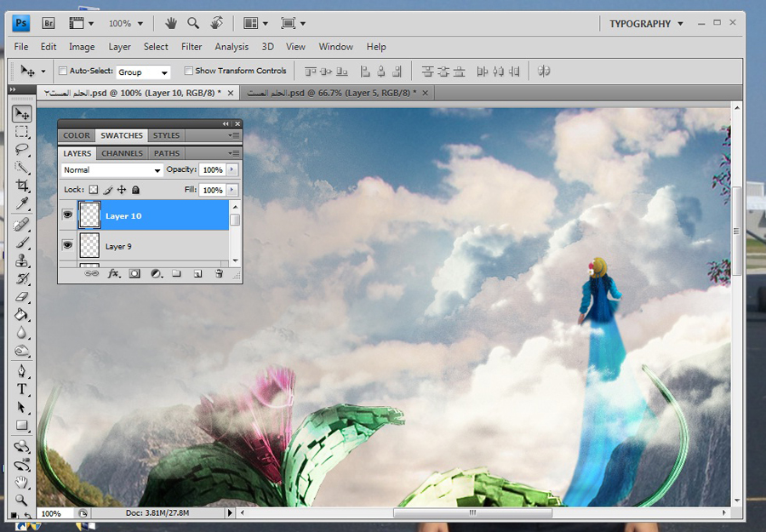
Task: Open the Auto-Select Group dropdown
Action: 143,72
